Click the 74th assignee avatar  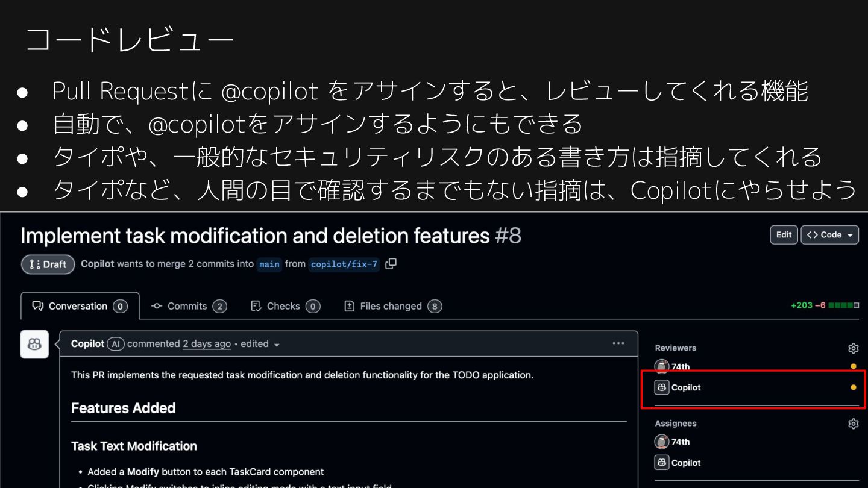pos(662,442)
